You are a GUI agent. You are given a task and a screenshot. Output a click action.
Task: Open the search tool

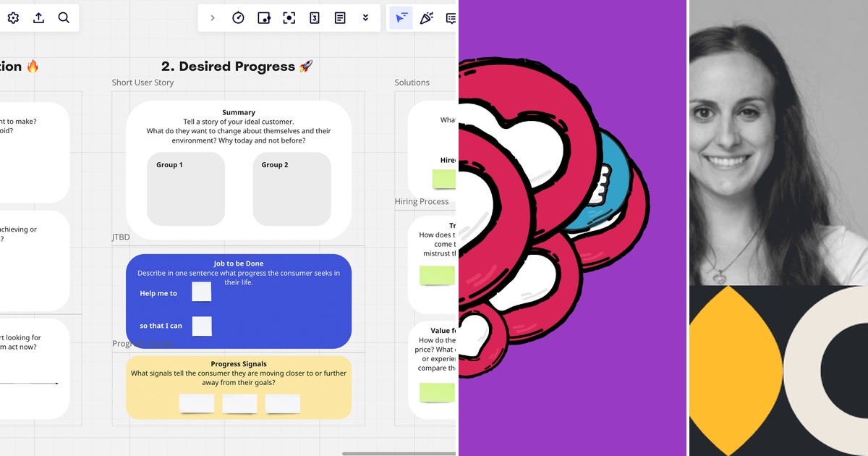pos(64,17)
